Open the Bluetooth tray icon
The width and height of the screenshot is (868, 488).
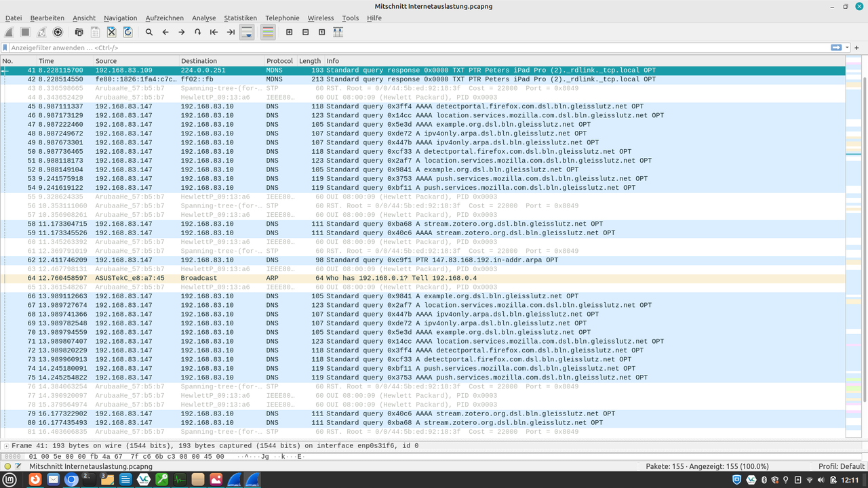(764, 480)
